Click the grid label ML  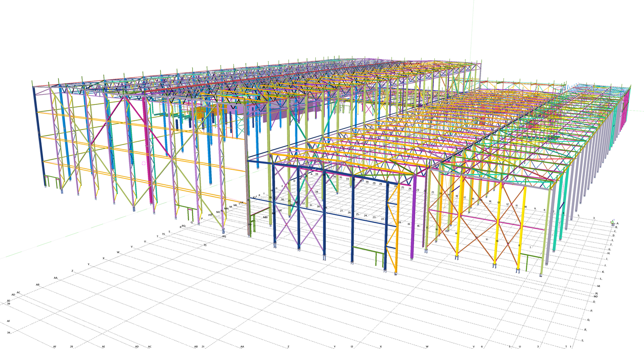point(236,205)
